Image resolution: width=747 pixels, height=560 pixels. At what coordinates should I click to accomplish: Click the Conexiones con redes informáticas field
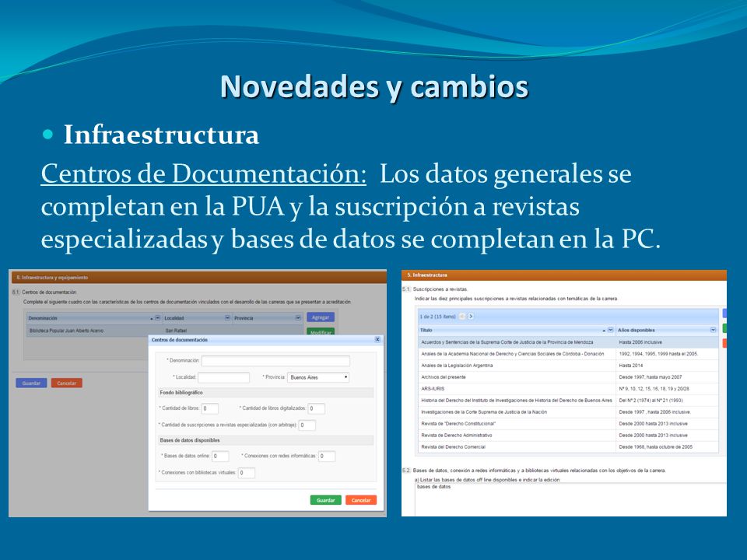point(327,457)
